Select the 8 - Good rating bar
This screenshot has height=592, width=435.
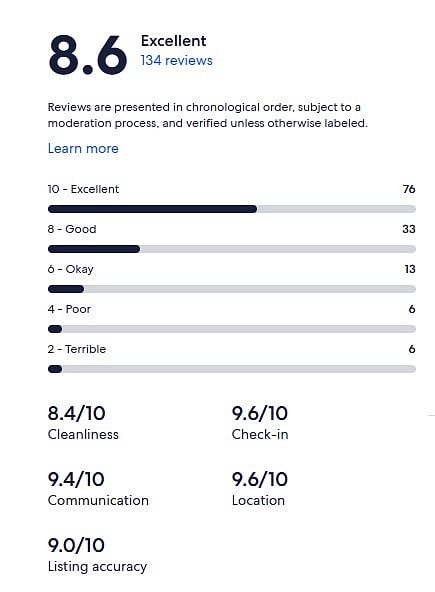tap(232, 249)
